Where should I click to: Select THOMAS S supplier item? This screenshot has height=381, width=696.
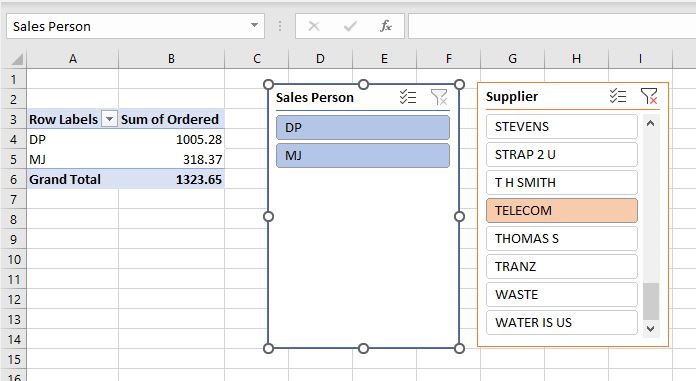562,238
